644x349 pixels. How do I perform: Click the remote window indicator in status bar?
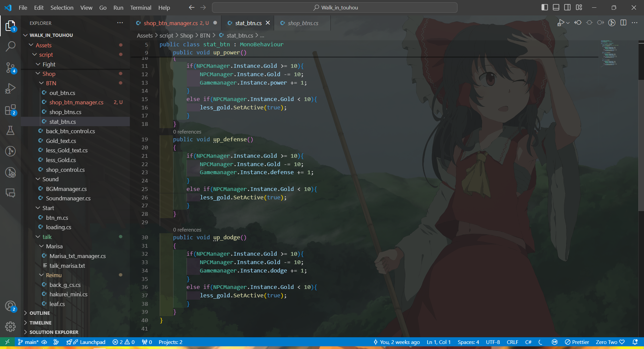point(7,342)
